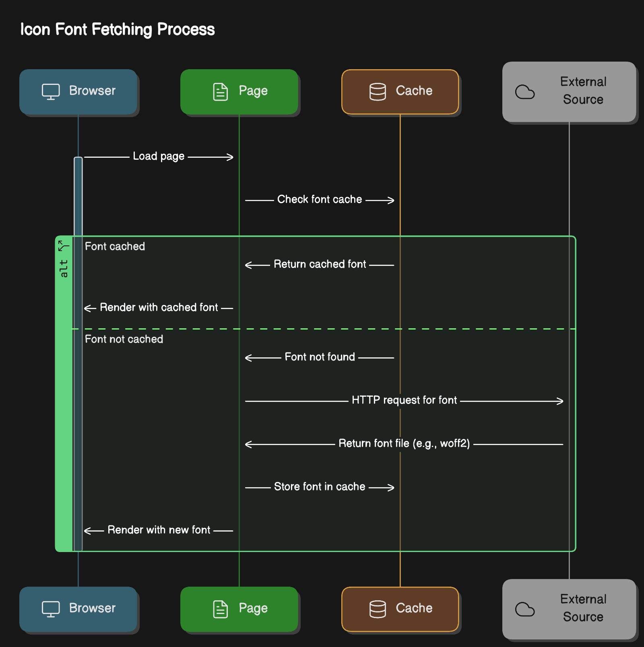Screen dimensions: 644x647
Task: Click the 'Icon Font Fetching Process' title
Action: coord(118,29)
